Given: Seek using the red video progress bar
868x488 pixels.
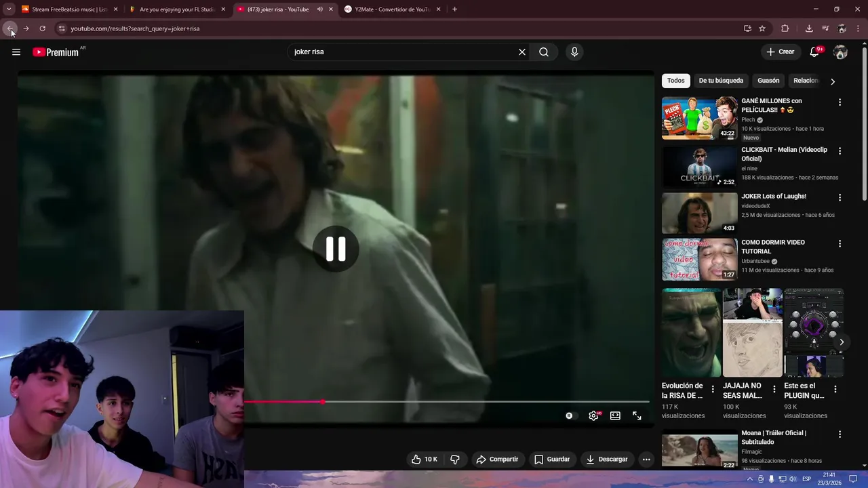Looking at the screenshot, I should [x=283, y=402].
